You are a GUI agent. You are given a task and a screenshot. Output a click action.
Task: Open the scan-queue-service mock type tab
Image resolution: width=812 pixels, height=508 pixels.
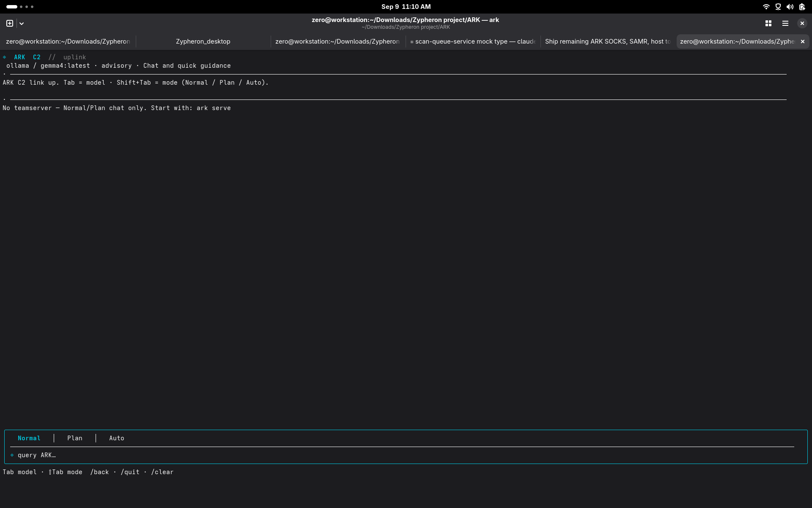(x=473, y=41)
